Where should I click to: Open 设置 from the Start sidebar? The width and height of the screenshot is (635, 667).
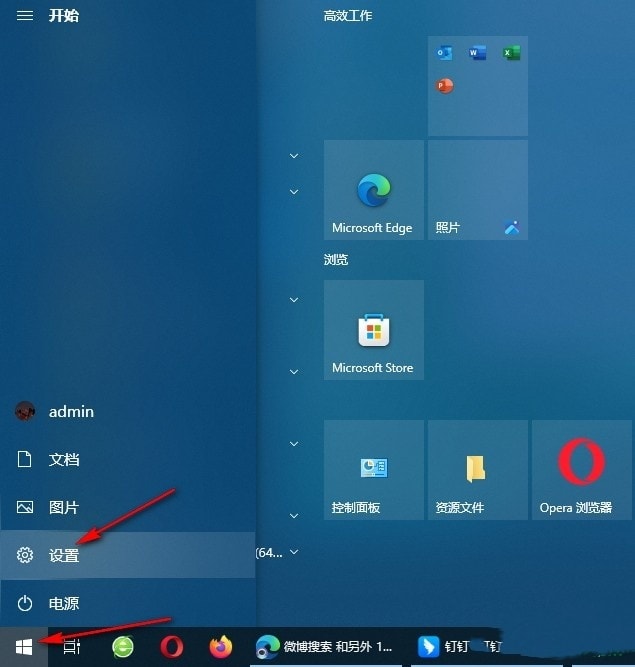[x=128, y=555]
